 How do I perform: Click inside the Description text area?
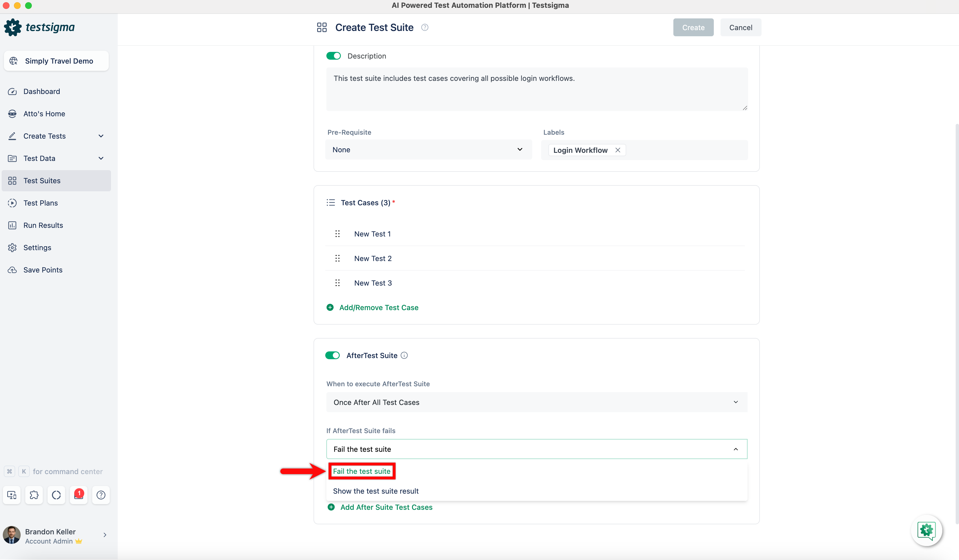[x=537, y=90]
